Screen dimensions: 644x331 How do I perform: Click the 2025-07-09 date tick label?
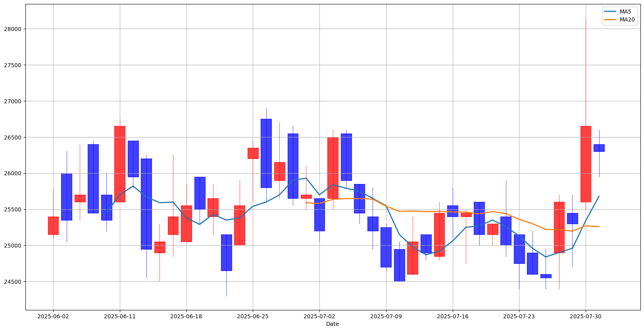(x=386, y=316)
